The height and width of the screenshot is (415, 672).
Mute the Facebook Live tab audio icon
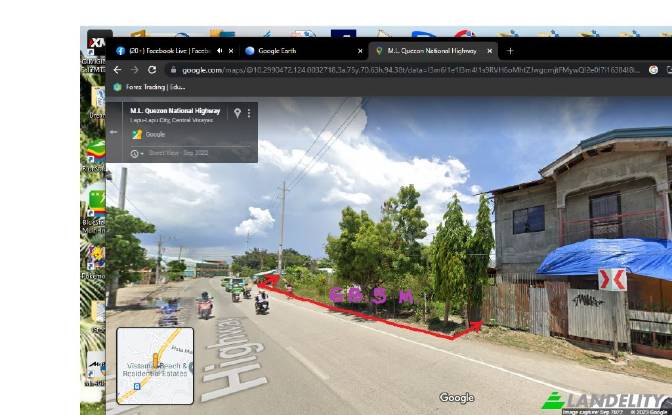click(219, 50)
